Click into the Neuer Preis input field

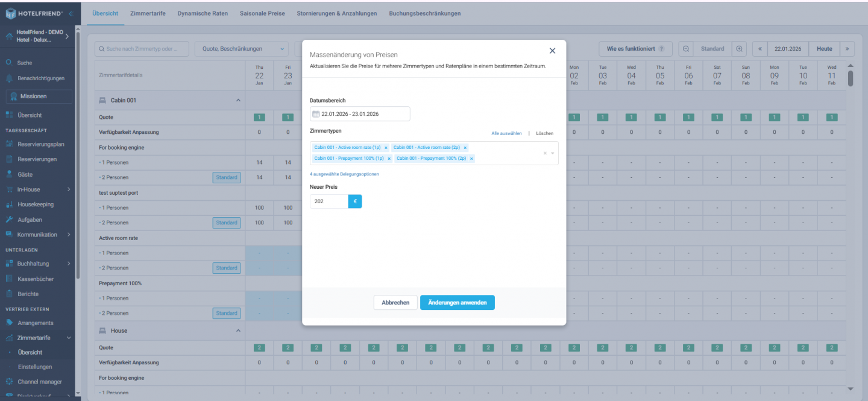pos(329,201)
